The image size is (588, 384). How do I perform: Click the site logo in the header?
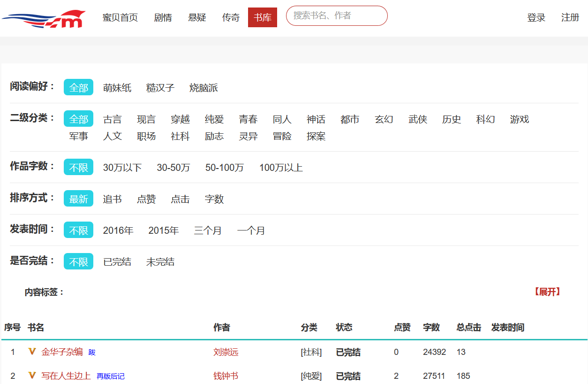44,19
